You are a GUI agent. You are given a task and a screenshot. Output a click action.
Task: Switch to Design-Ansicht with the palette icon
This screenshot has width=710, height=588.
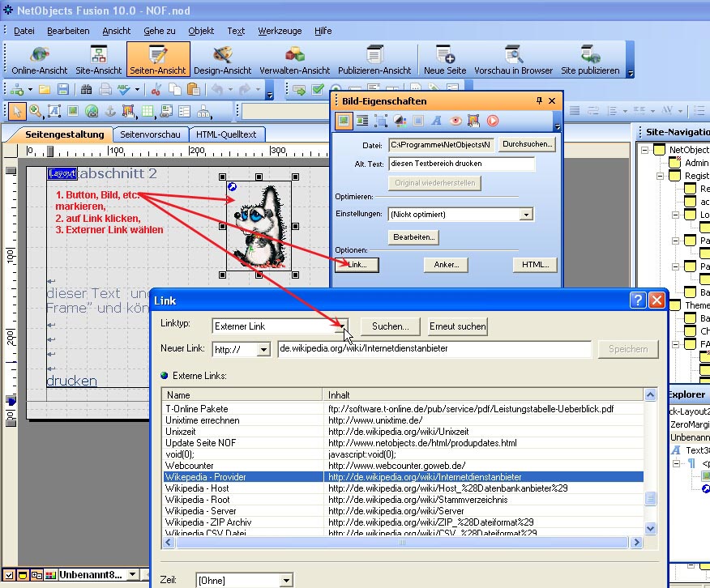[x=222, y=60]
